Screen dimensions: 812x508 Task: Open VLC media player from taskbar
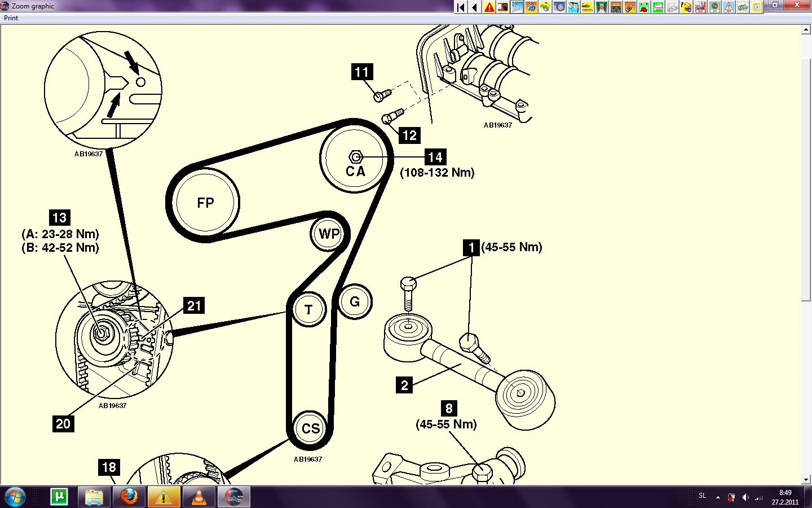(x=198, y=497)
